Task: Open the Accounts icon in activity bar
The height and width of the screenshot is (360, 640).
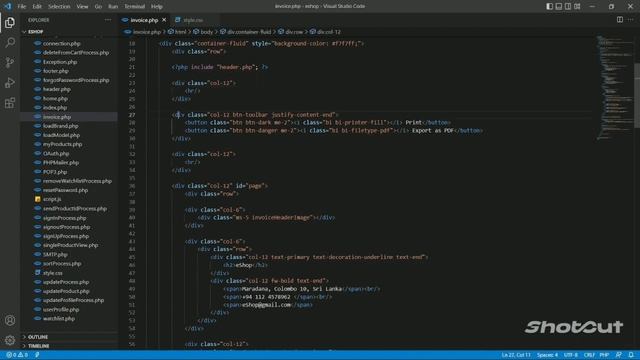Action: (x=10, y=320)
